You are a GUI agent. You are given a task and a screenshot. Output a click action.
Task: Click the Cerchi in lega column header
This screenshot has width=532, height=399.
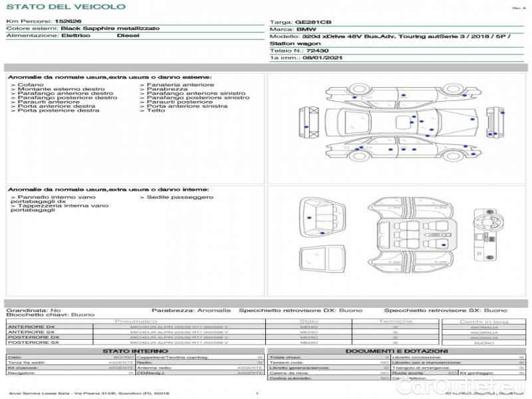tap(483, 321)
